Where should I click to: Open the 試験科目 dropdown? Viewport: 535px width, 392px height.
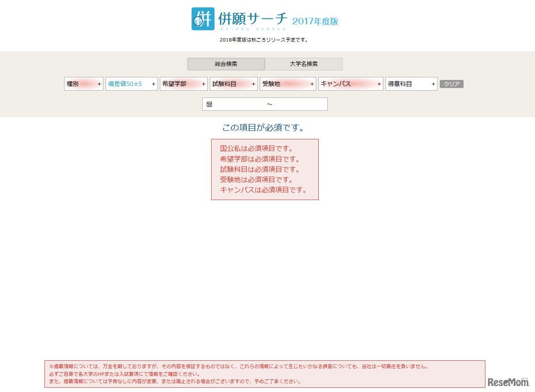coord(234,84)
